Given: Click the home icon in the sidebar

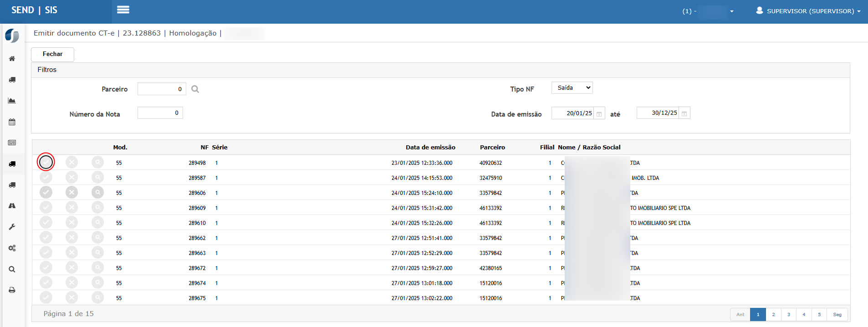Looking at the screenshot, I should (x=12, y=59).
